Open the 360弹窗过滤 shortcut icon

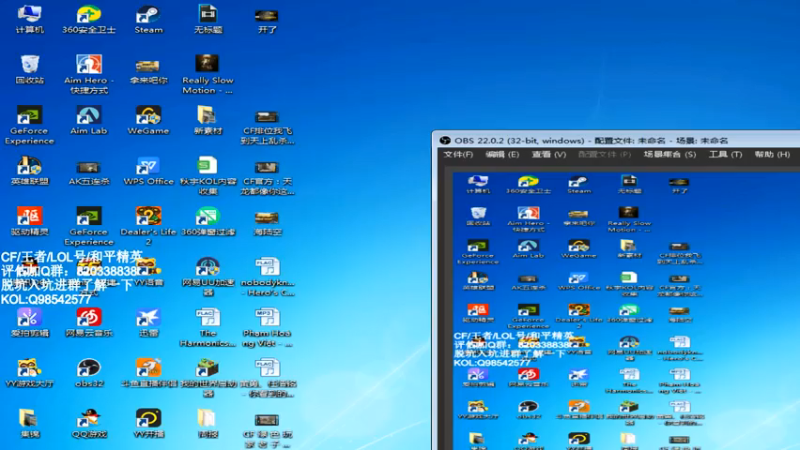pos(208,221)
